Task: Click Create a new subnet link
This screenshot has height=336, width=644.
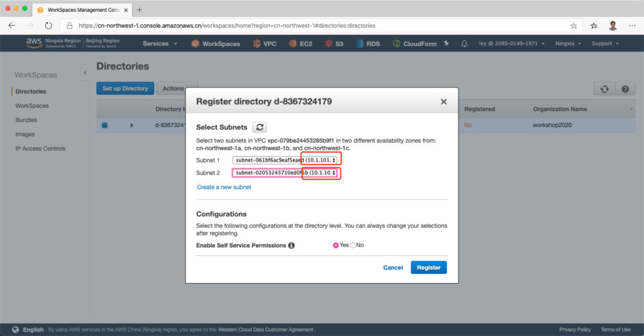Action: pyautogui.click(x=224, y=188)
